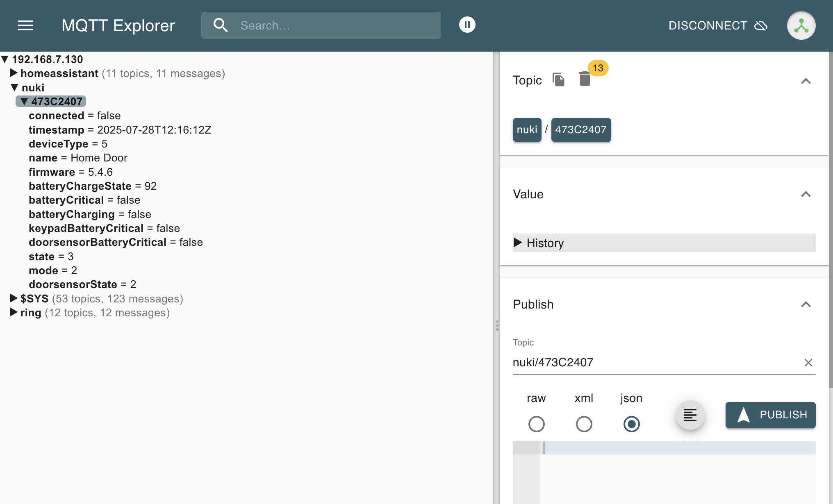This screenshot has height=504, width=833.
Task: Select the connected = false topic
Action: pyautogui.click(x=75, y=116)
